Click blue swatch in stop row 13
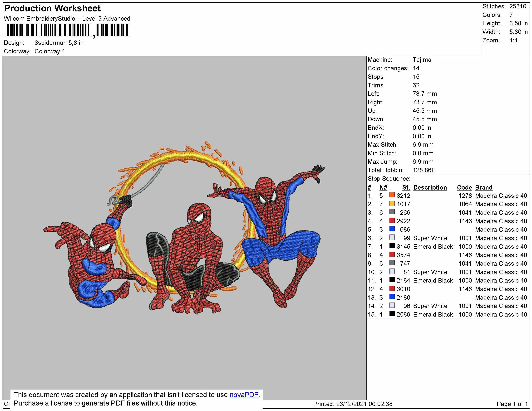 392,297
